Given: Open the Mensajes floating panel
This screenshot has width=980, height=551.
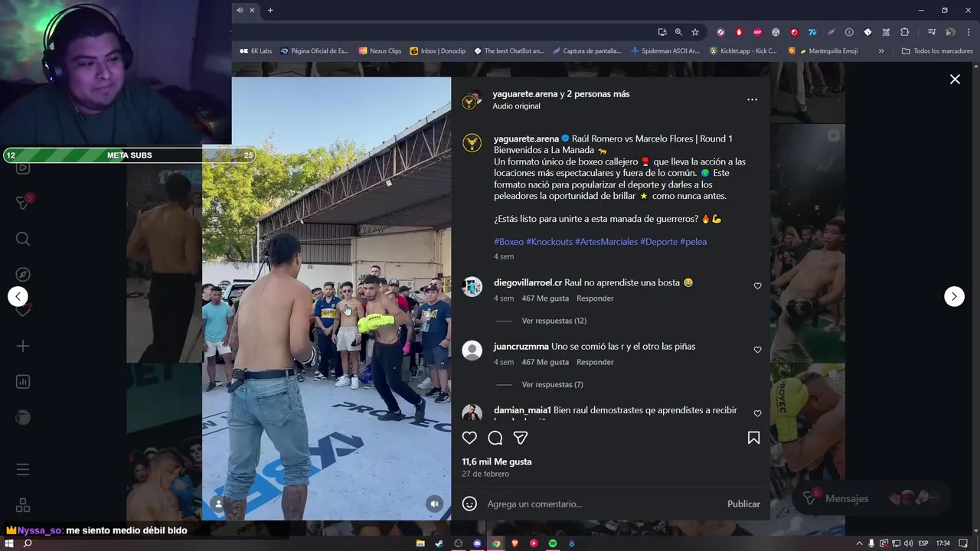Looking at the screenshot, I should (x=871, y=498).
